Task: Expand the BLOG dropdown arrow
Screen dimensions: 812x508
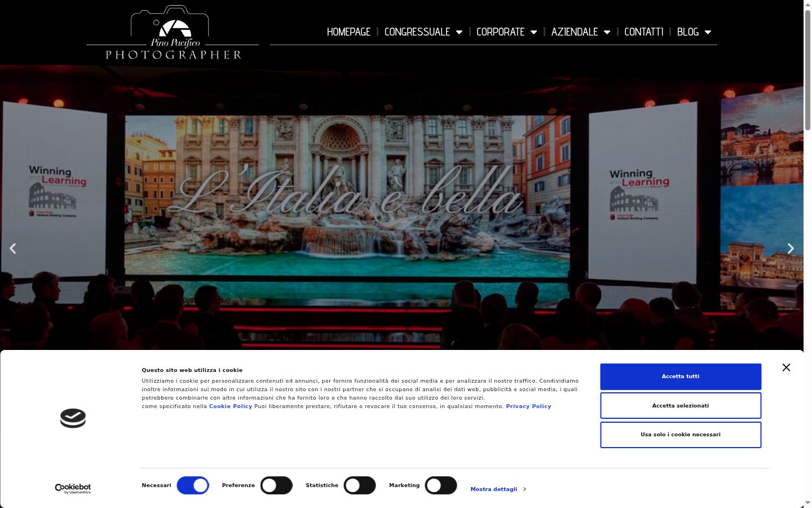Action: (708, 32)
